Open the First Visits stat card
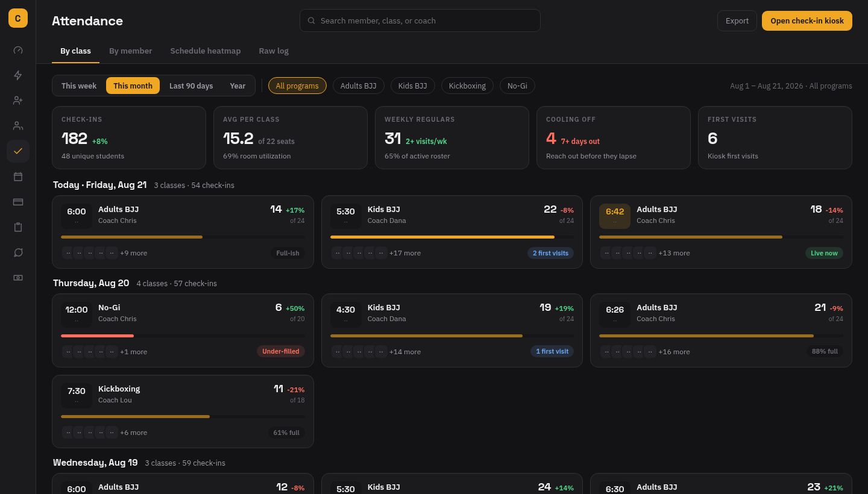The height and width of the screenshot is (494, 868). point(775,138)
